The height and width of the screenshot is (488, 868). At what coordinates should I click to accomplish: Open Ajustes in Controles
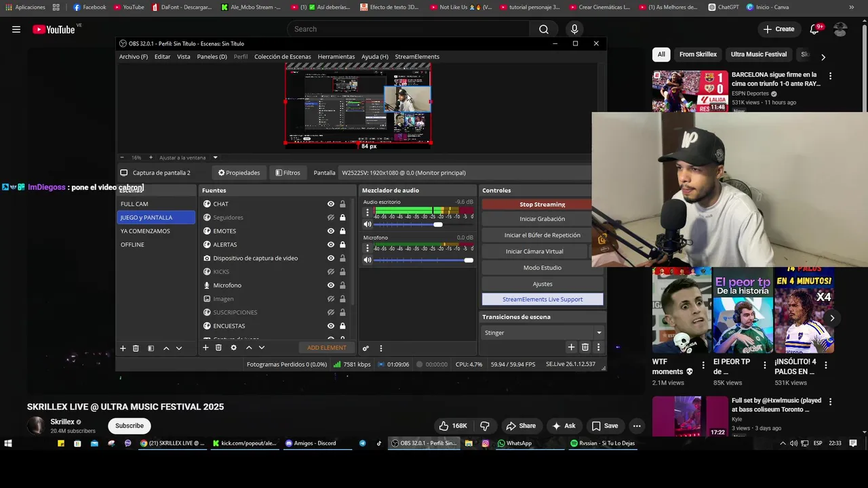pos(542,284)
